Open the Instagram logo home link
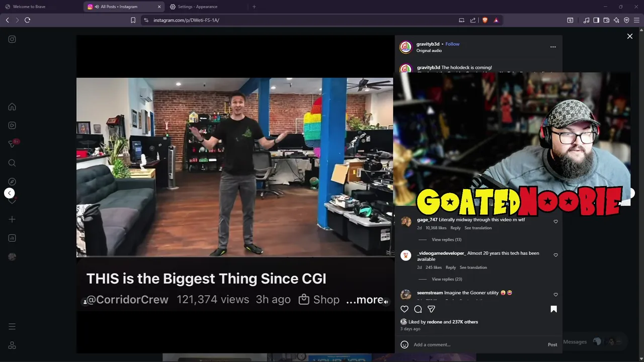The width and height of the screenshot is (644, 362). (x=12, y=39)
